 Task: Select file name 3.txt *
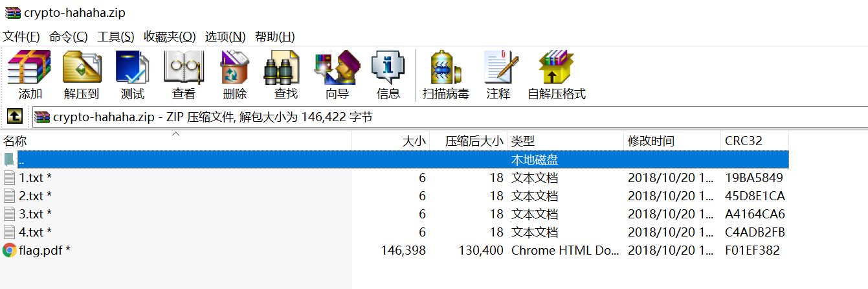36,214
